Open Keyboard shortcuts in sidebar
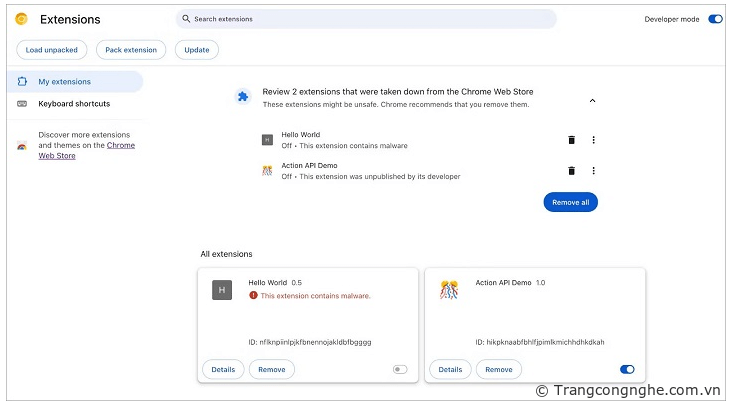 [x=74, y=104]
